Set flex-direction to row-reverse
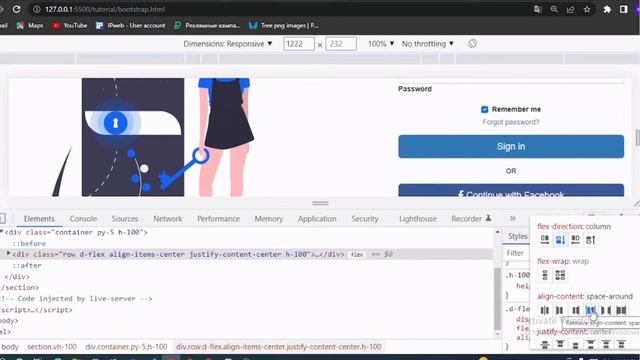Screen dimensions: 640x360 pos(575,240)
